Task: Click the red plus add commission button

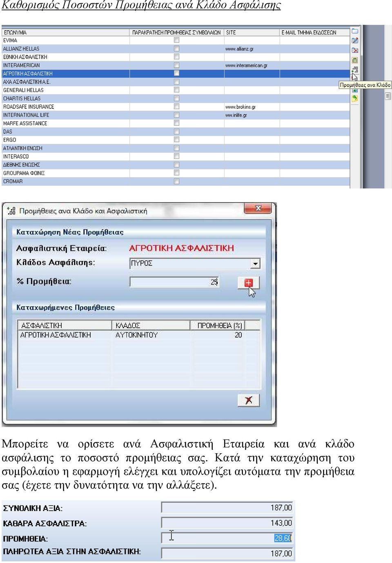Action: (249, 283)
